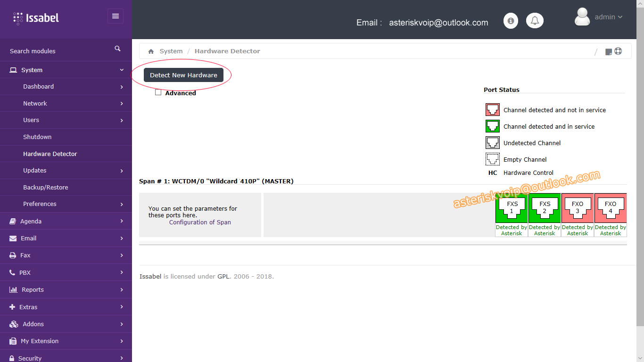Click the hamburger menu toggle icon
The height and width of the screenshot is (362, 644).
pos(115,16)
